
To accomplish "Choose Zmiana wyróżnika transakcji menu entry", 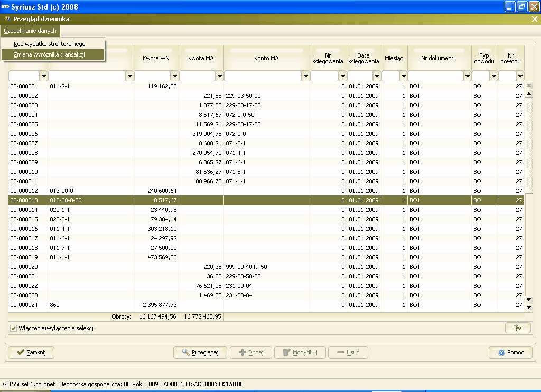I will click(x=53, y=54).
